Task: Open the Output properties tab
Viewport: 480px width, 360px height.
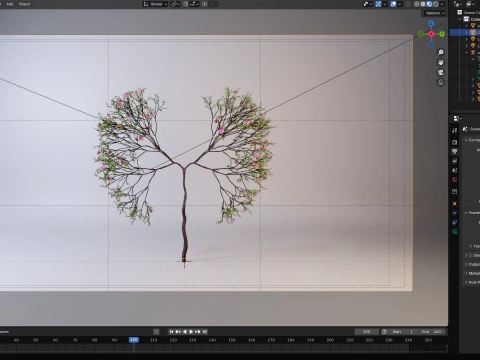Action: tap(455, 151)
